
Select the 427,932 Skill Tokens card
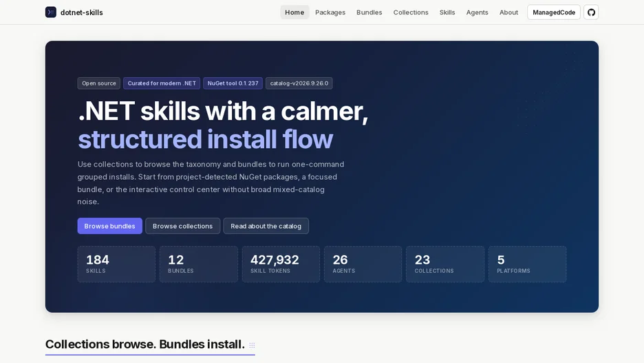[281, 265]
